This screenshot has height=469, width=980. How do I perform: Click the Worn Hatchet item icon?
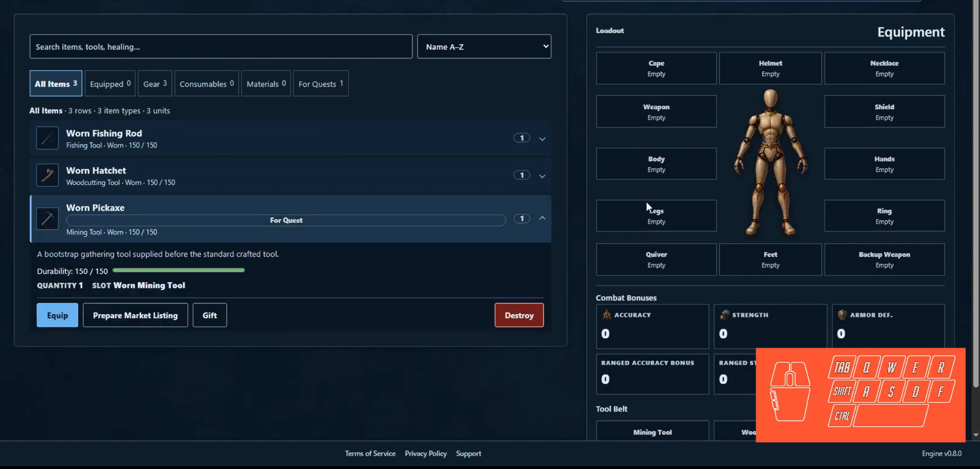pos(47,176)
